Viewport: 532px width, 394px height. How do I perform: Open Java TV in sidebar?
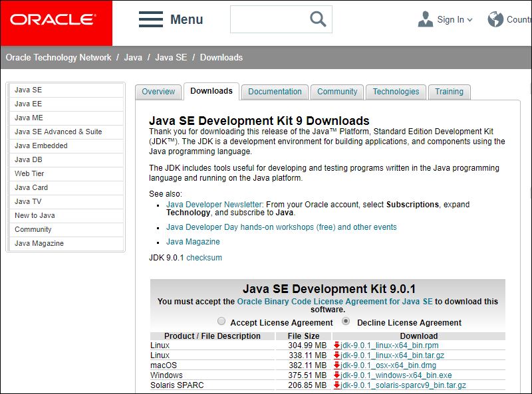[66, 202]
